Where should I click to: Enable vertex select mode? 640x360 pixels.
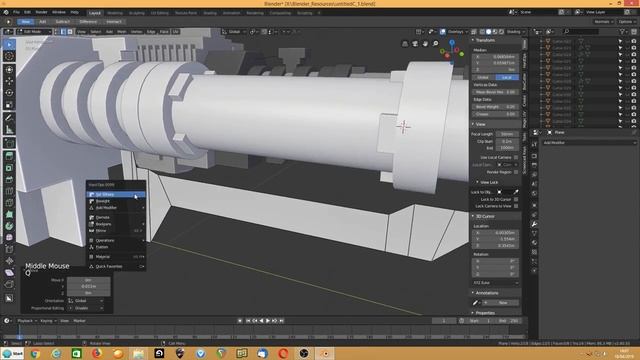coord(57,31)
